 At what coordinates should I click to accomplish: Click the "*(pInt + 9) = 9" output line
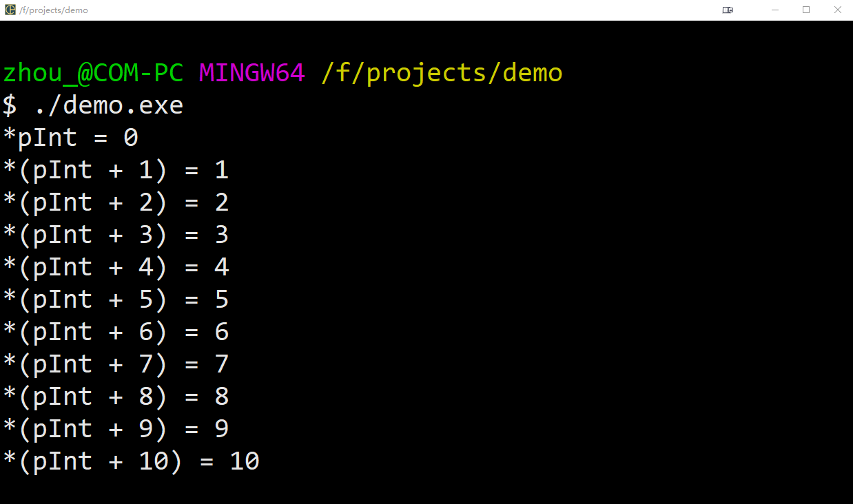pyautogui.click(x=116, y=429)
